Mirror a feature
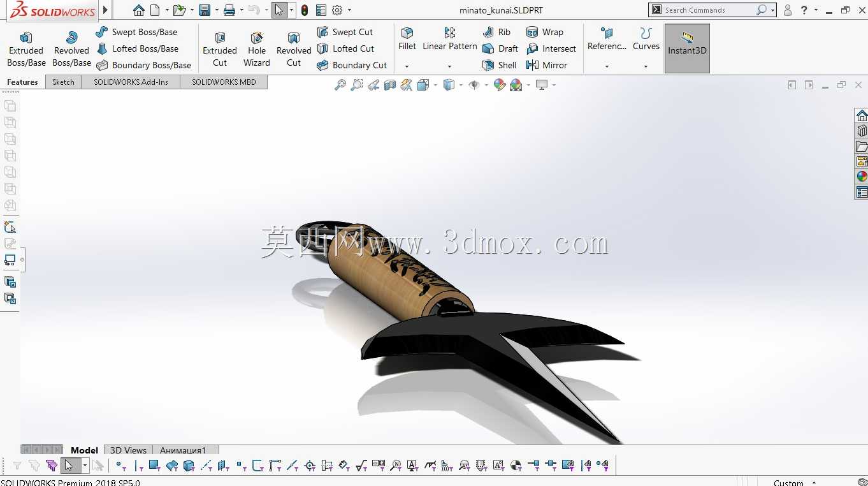Screen dimensions: 868x486 coord(547,65)
